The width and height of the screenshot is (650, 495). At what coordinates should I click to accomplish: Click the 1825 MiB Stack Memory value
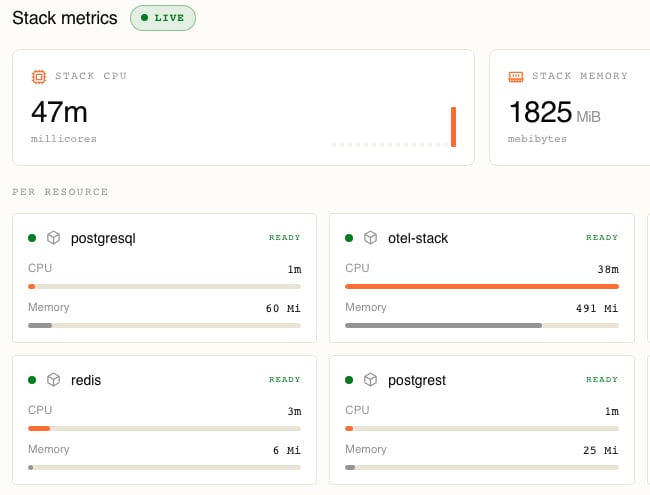click(x=554, y=112)
